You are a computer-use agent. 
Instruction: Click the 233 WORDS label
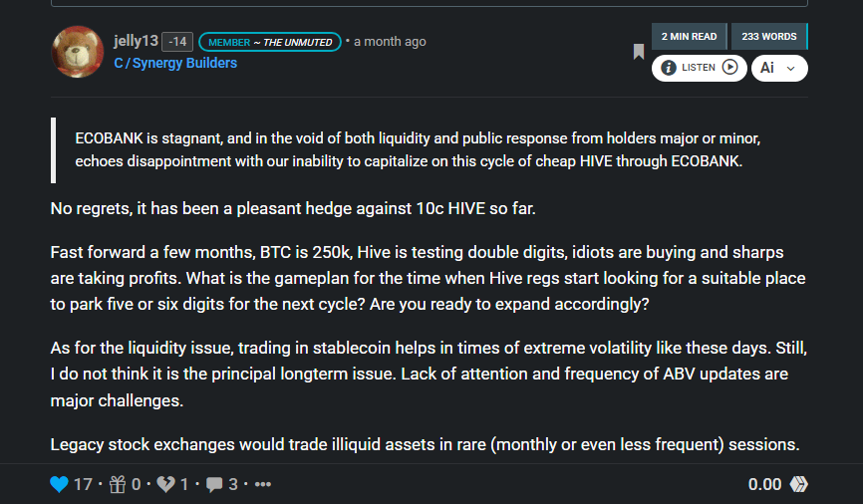(x=769, y=36)
